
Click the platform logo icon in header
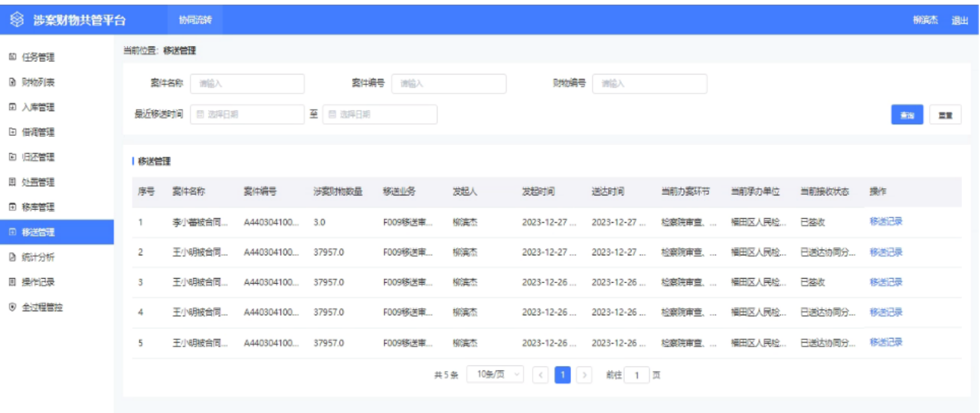pyautogui.click(x=17, y=19)
